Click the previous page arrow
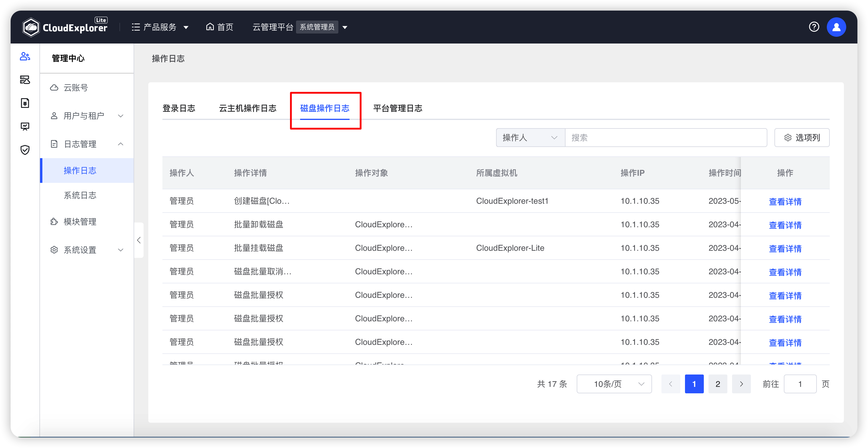The width and height of the screenshot is (868, 448). pos(671,384)
